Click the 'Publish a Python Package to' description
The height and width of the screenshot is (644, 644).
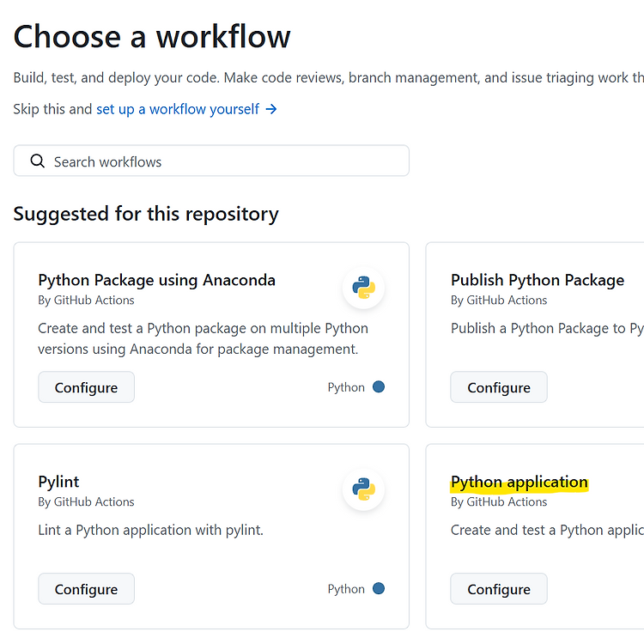[x=547, y=329]
